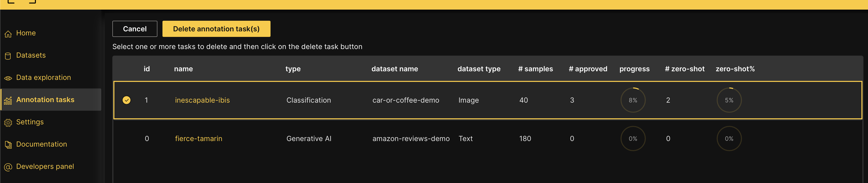Click fierce-tamarin's 0% progress circle

click(x=633, y=139)
